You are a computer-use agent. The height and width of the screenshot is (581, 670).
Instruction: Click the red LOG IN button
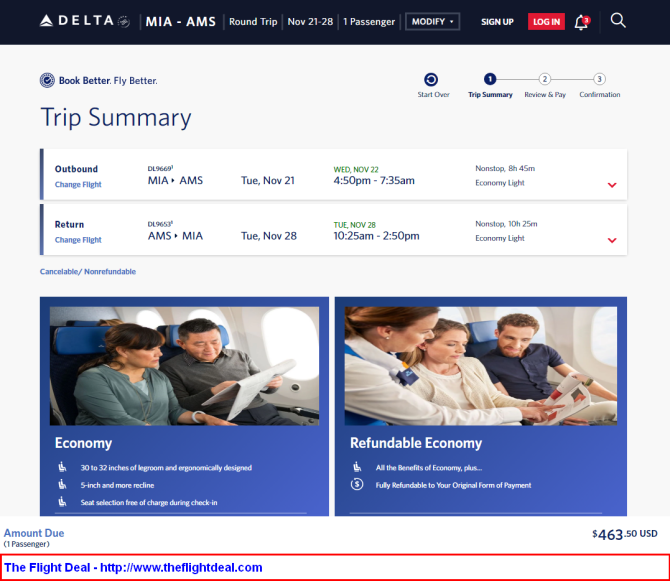546,22
